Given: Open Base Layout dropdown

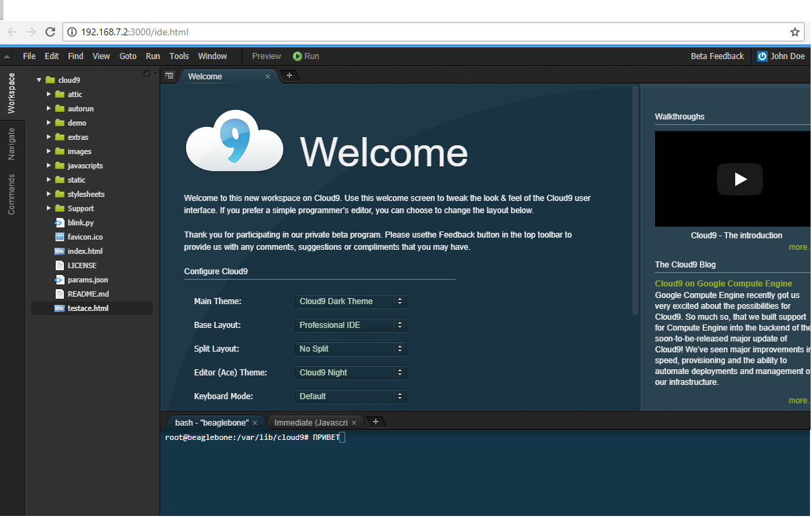Looking at the screenshot, I should (351, 325).
